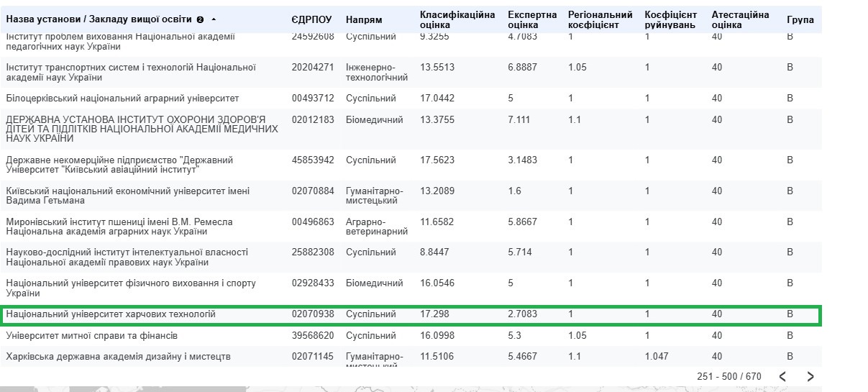This screenshot has height=392, width=868.
Task: Go to the previous page of results
Action: click(x=783, y=376)
